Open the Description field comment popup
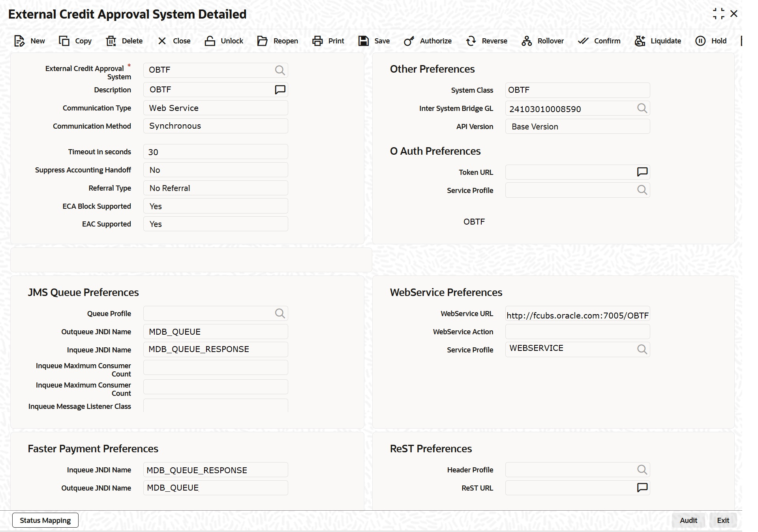The height and width of the screenshot is (532, 758). [280, 90]
